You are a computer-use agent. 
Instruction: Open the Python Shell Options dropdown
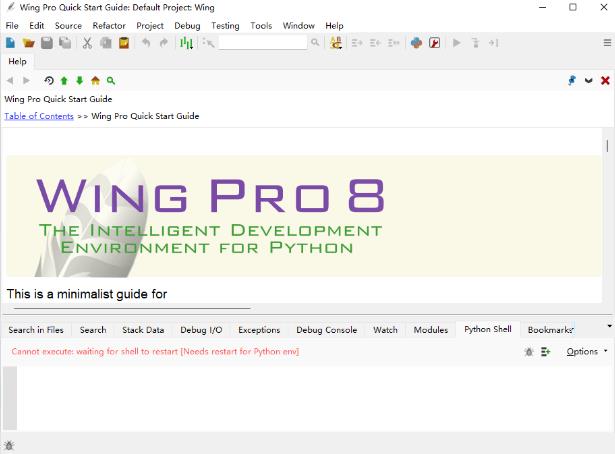[x=587, y=352]
